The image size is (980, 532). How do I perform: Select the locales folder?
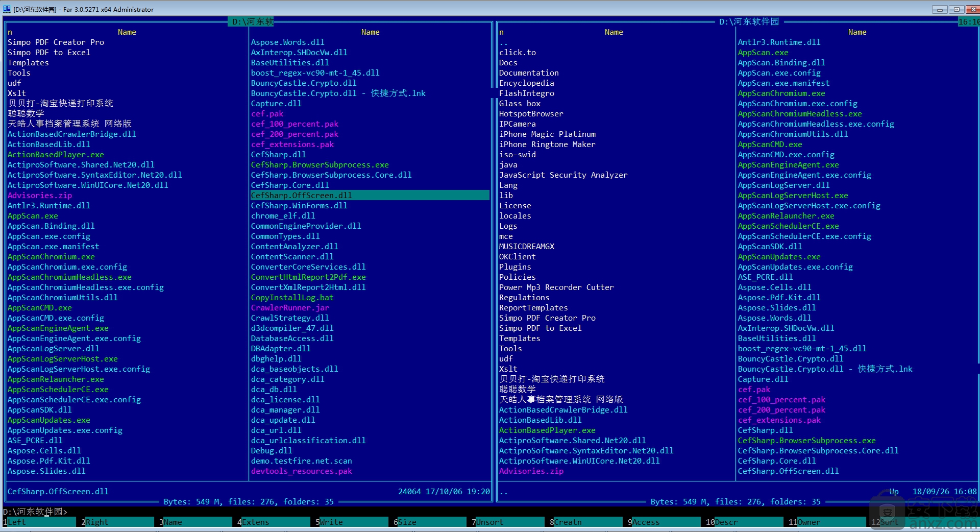515,215
